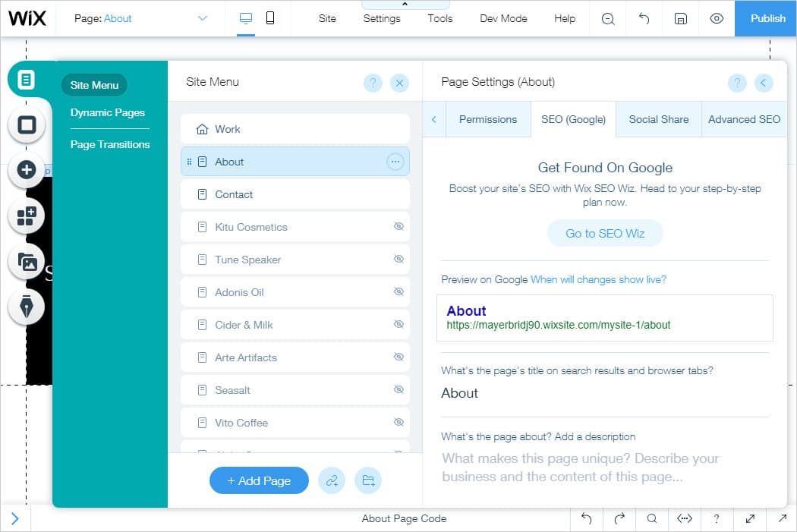
Task: Select Site Menu in the teal sidebar
Action: (x=94, y=85)
